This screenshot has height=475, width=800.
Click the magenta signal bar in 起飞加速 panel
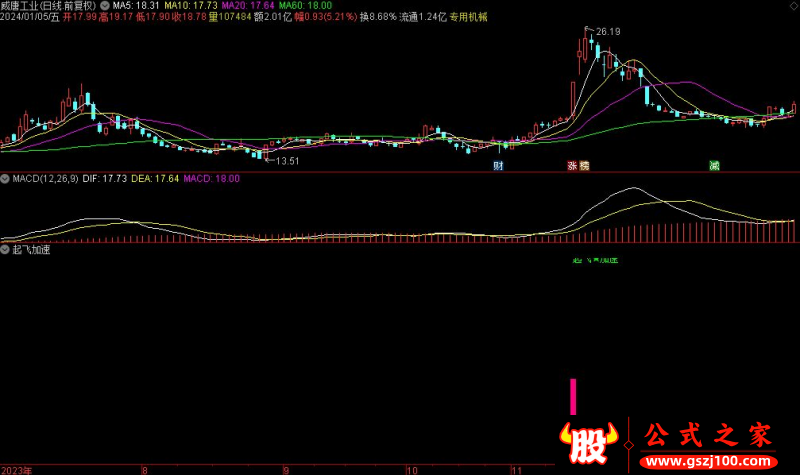tap(573, 396)
